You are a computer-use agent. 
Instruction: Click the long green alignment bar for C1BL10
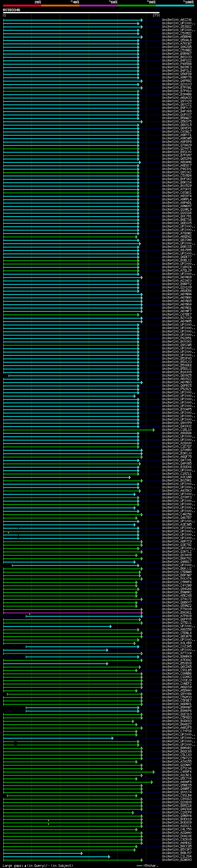pyautogui.click(x=79, y=430)
